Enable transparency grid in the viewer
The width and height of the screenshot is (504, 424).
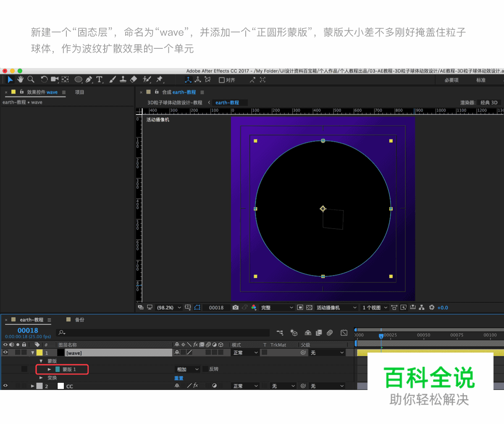[x=309, y=307]
